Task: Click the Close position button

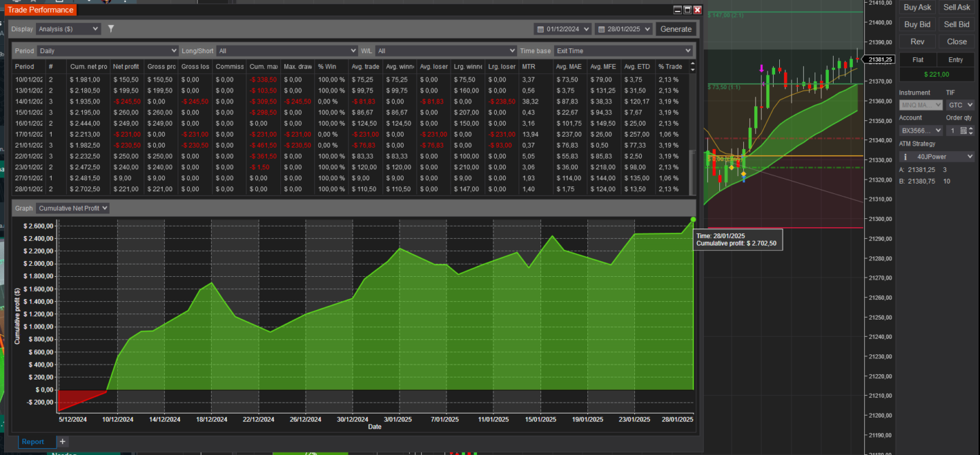Action: [x=957, y=41]
